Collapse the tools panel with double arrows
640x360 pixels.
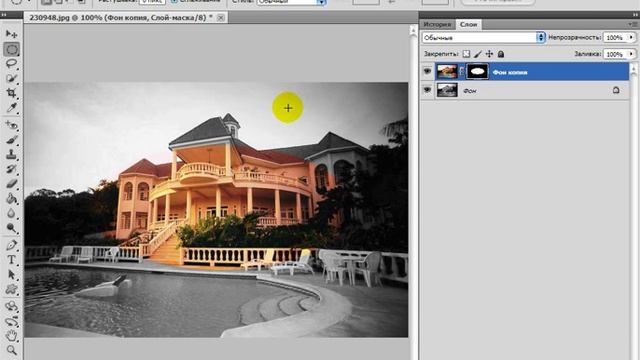(x=4, y=15)
